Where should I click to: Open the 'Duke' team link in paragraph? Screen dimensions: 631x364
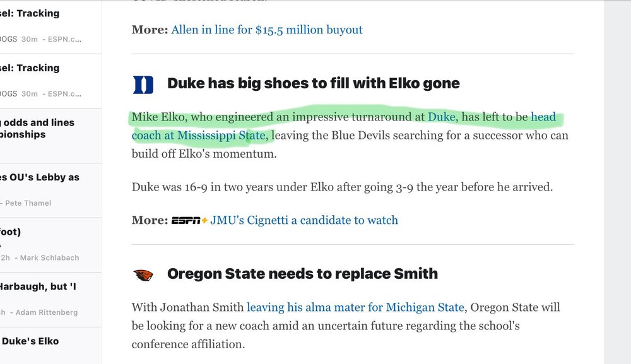[442, 117]
